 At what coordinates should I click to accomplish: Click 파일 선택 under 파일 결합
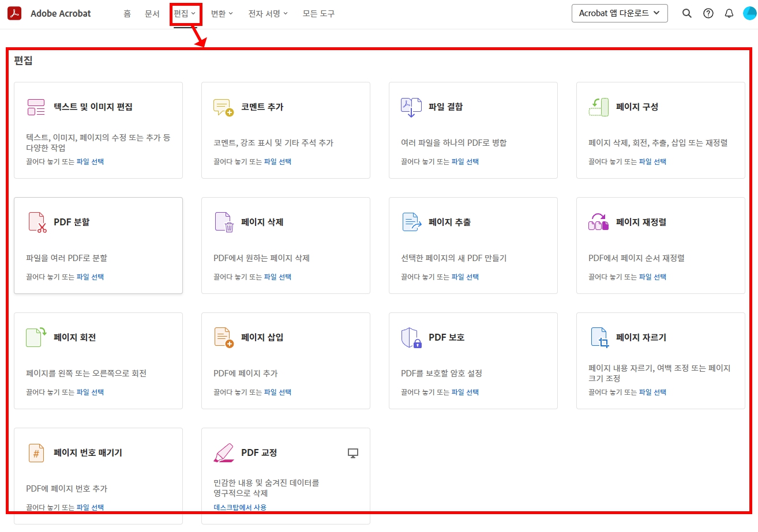(466, 161)
